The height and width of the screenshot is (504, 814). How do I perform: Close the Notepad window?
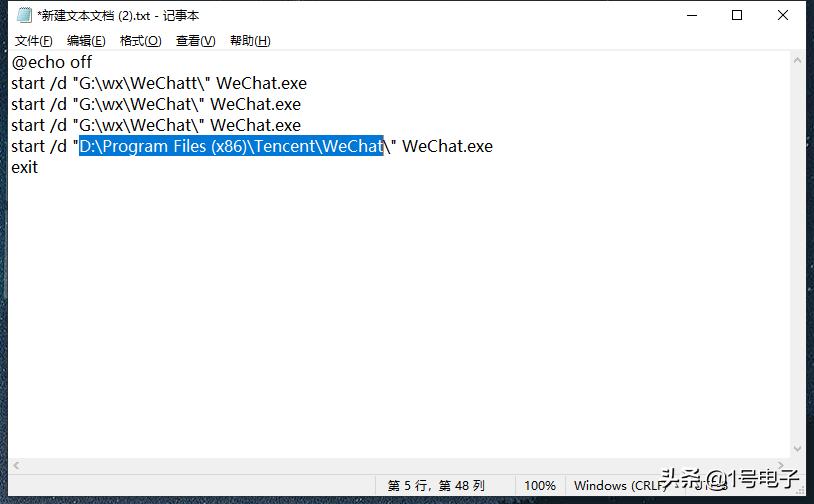pos(782,16)
